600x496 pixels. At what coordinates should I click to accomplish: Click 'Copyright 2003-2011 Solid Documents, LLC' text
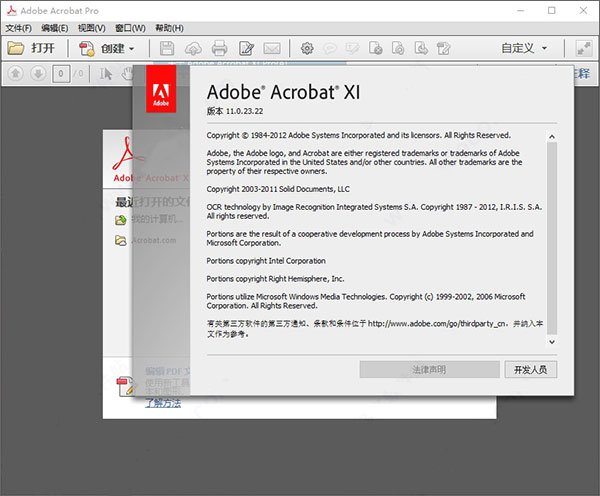[278, 189]
